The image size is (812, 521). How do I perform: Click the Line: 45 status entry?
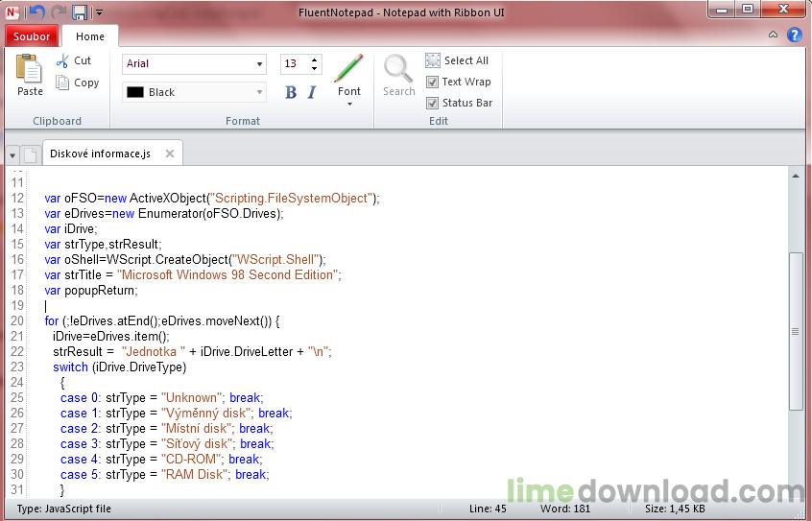pyautogui.click(x=488, y=509)
